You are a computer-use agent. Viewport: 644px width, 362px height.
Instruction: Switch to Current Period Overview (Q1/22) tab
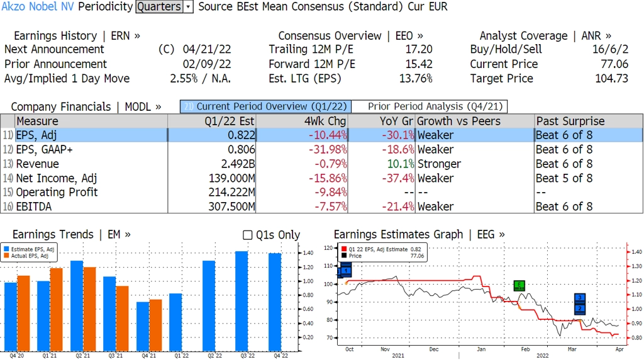[x=265, y=106]
